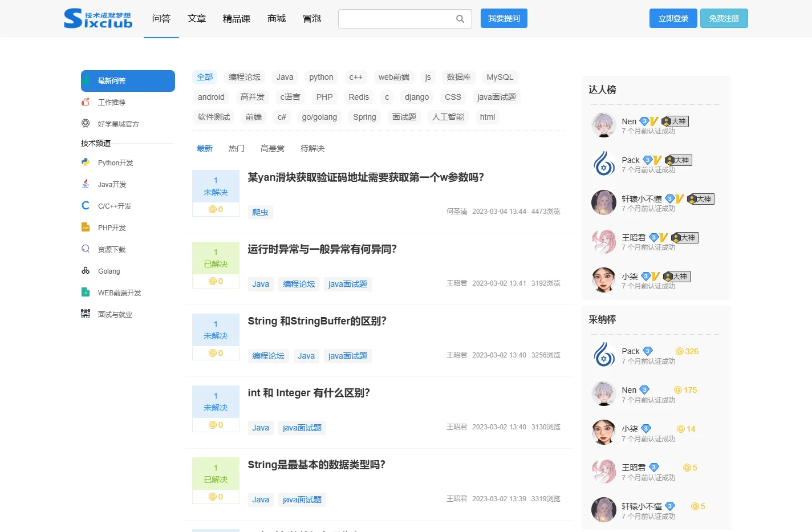The width and height of the screenshot is (812, 532).
Task: Open question 运行时异常与一般异常有何异同
Action: [322, 249]
